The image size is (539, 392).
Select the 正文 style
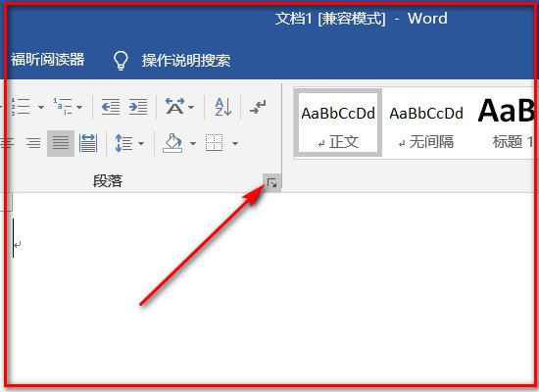[x=338, y=123]
